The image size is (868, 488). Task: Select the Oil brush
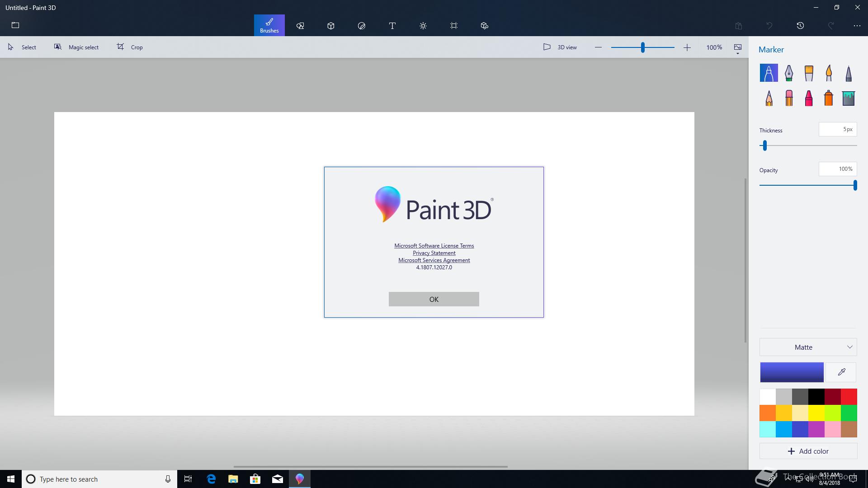pos(809,73)
